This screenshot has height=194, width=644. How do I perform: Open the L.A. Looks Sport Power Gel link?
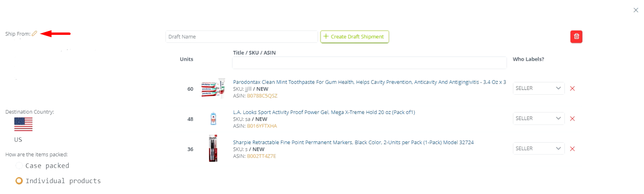point(324,112)
